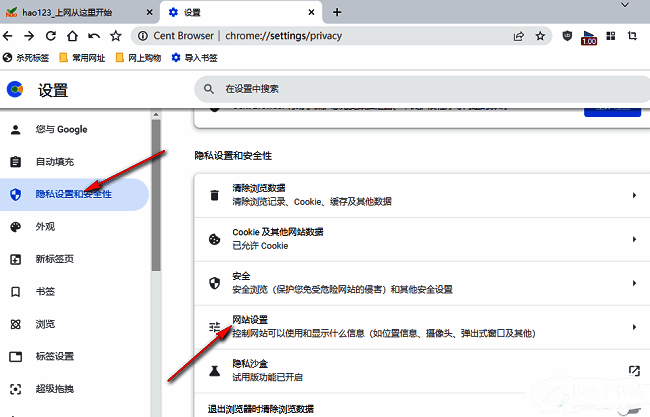
Task: Close the 设置 tab
Action: point(311,12)
